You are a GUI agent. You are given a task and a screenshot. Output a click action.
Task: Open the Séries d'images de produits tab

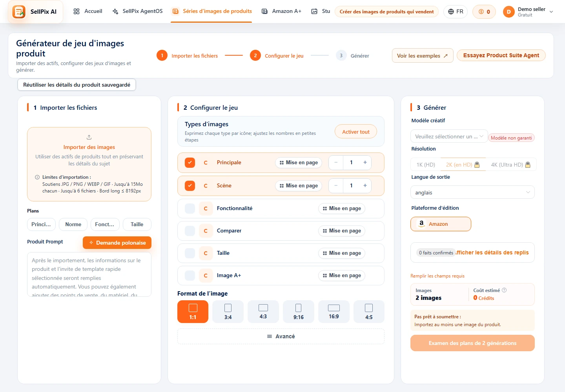[x=212, y=11]
